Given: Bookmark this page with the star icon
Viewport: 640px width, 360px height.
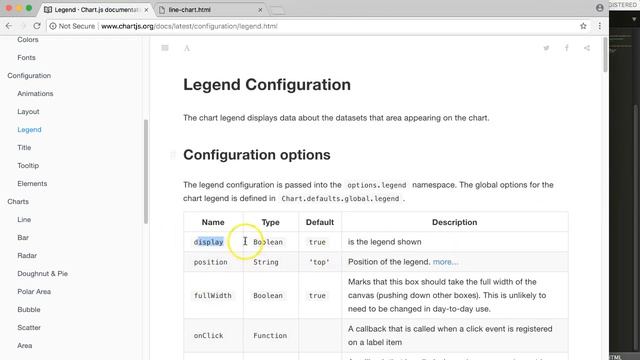Looking at the screenshot, I should [x=583, y=26].
